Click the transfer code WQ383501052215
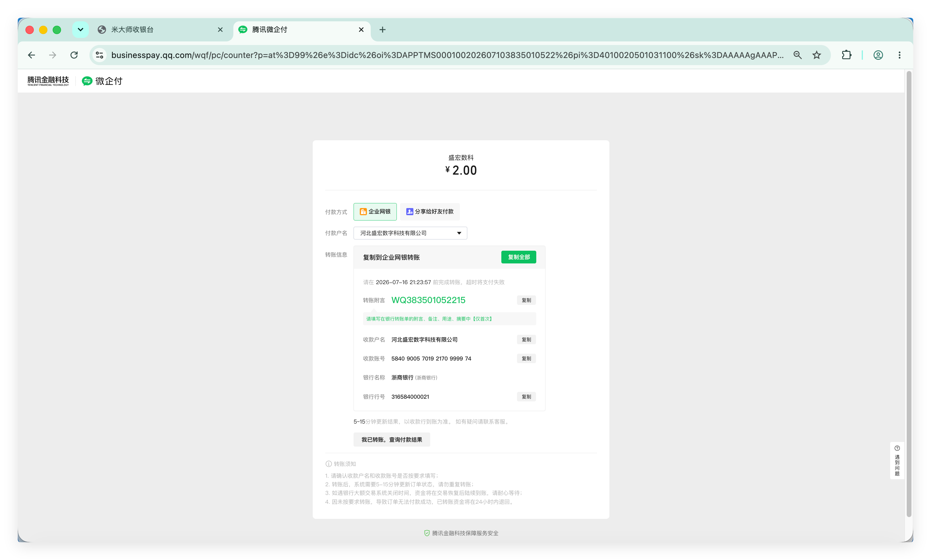This screenshot has width=931, height=560. (x=428, y=300)
